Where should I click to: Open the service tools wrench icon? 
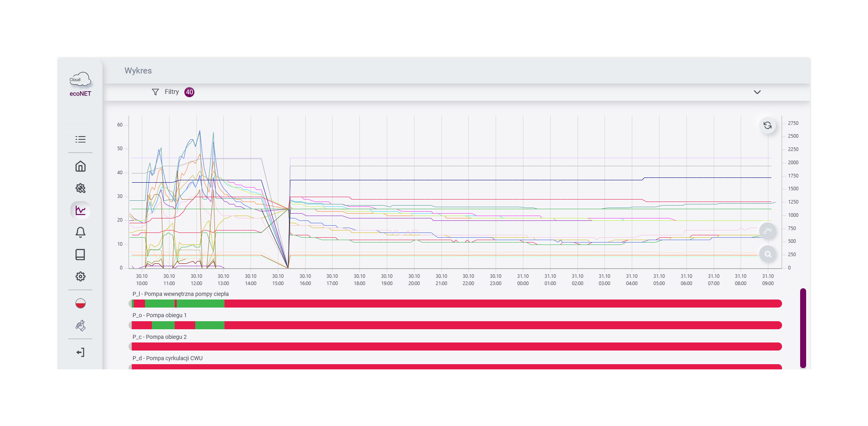point(80,325)
